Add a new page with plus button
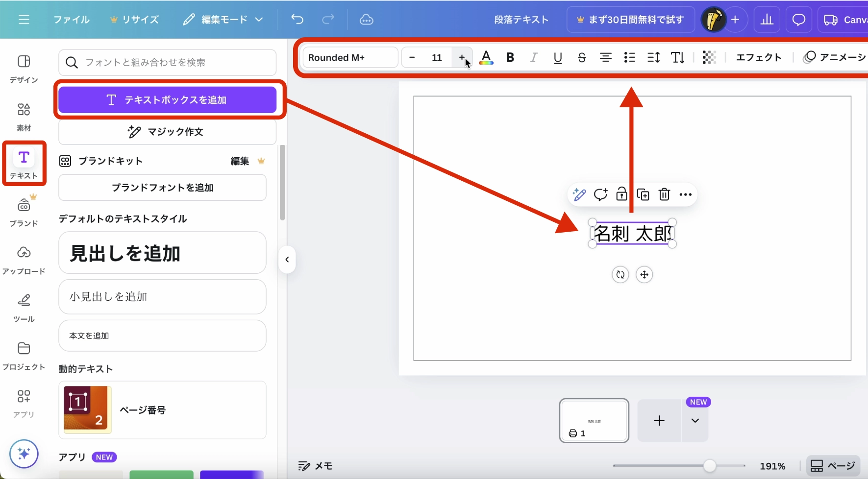Viewport: 868px width, 479px height. (x=659, y=421)
